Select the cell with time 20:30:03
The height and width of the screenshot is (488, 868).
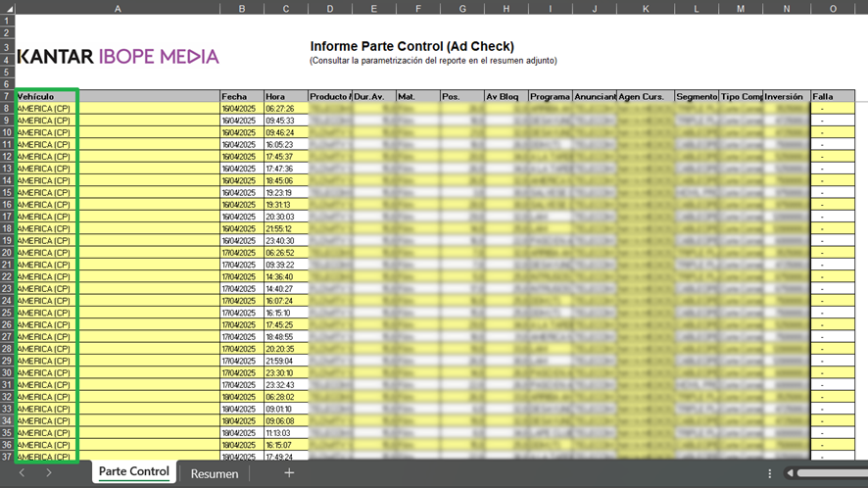tap(286, 217)
